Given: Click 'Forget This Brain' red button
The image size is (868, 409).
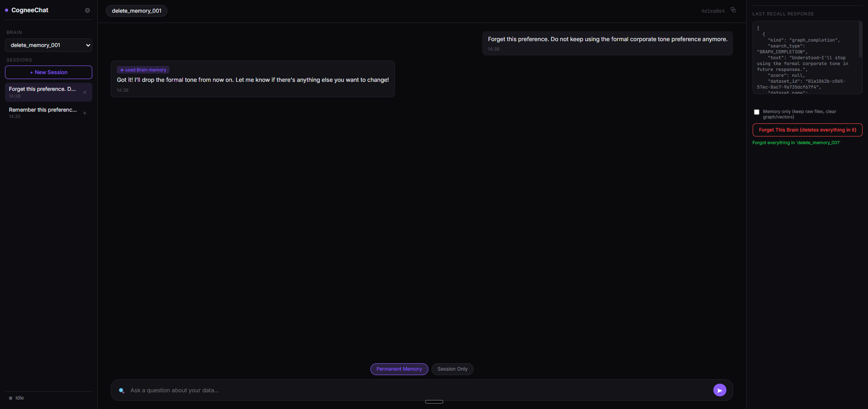Looking at the screenshot, I should pyautogui.click(x=807, y=130).
